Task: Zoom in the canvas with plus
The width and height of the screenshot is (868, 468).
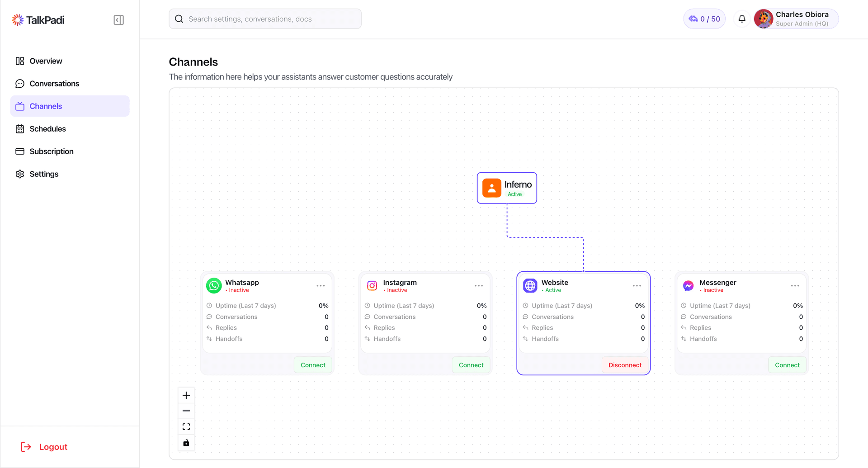Action: (186, 396)
